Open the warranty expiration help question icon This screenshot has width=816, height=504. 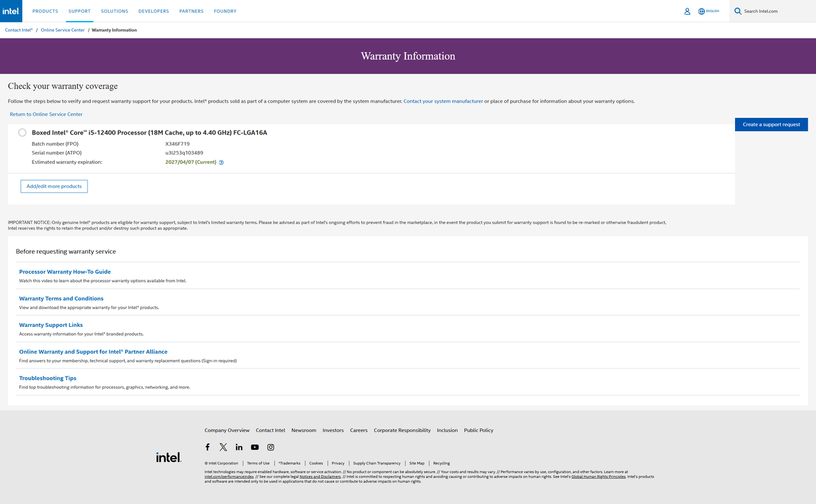point(221,162)
